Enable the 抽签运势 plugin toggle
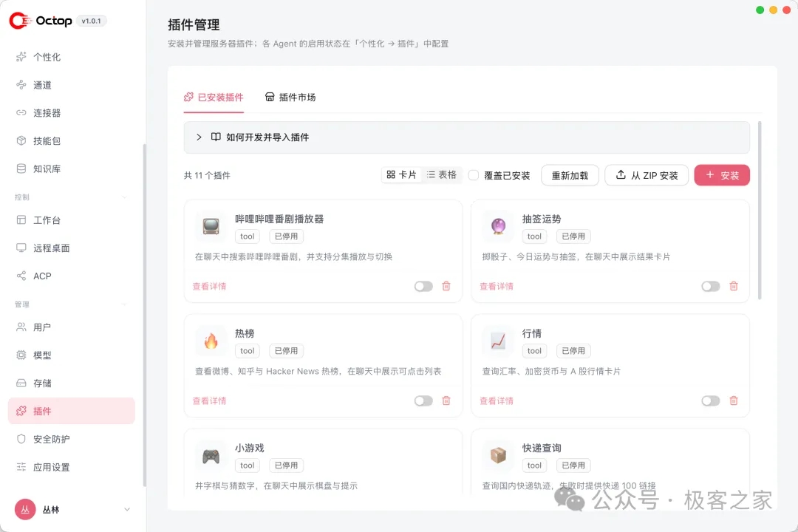The width and height of the screenshot is (798, 532). (x=711, y=286)
